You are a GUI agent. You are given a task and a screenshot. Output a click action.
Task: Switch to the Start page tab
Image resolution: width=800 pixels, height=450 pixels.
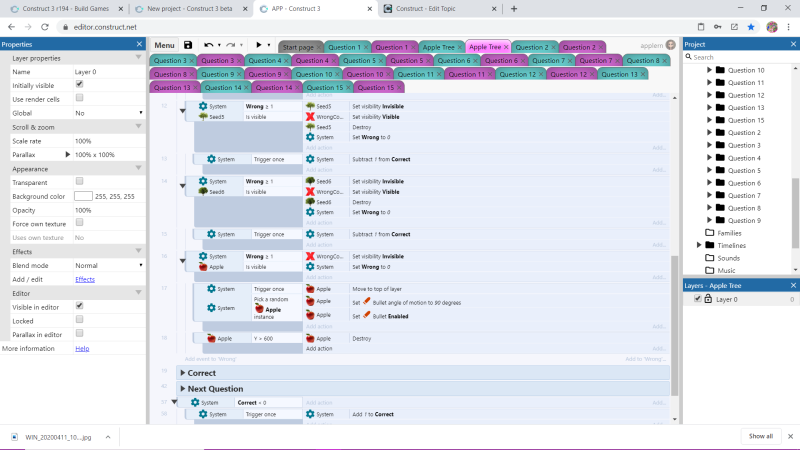coord(298,47)
